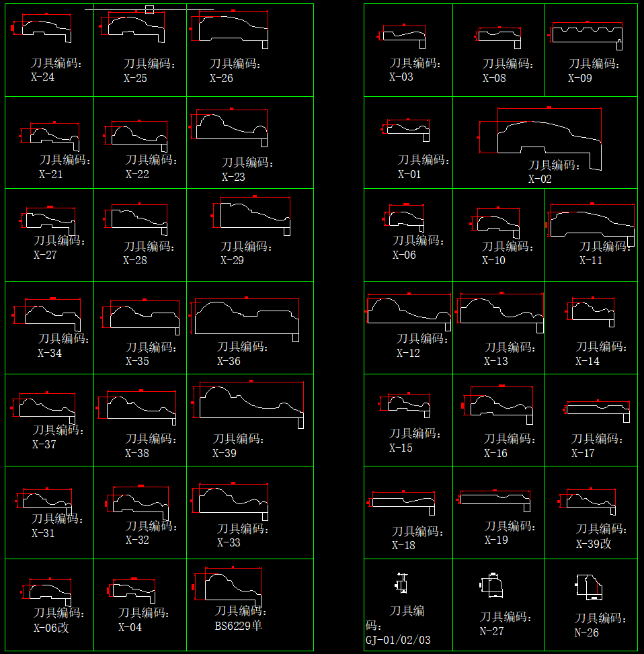This screenshot has height=654, width=644.
Task: Click the text label BS6229单
Action: pyautogui.click(x=238, y=626)
